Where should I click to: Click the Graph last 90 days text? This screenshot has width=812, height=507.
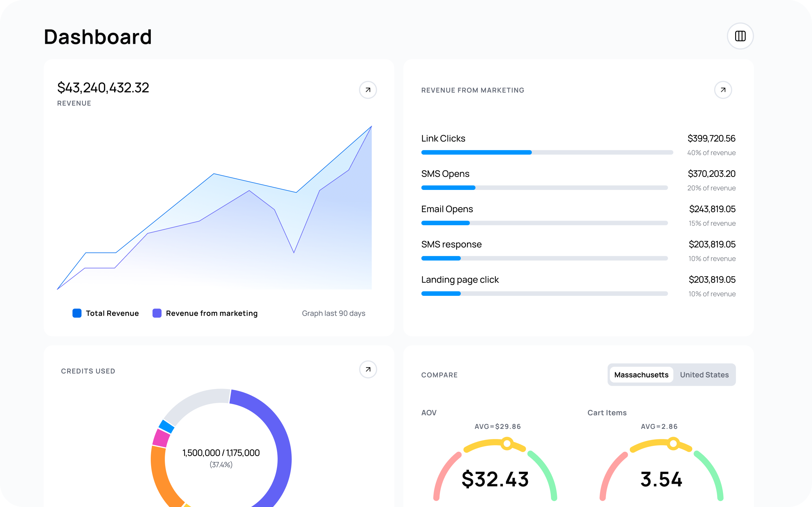click(333, 313)
